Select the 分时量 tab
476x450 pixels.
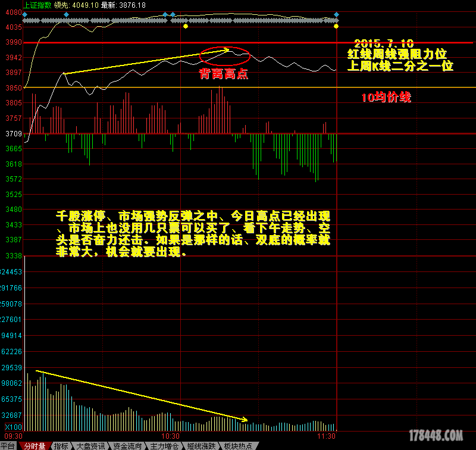click(35, 446)
